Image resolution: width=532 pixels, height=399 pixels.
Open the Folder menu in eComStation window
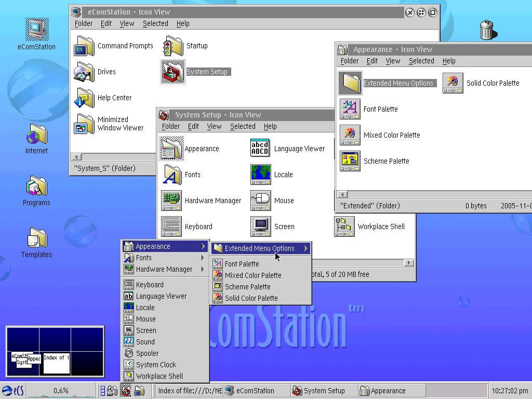84,23
